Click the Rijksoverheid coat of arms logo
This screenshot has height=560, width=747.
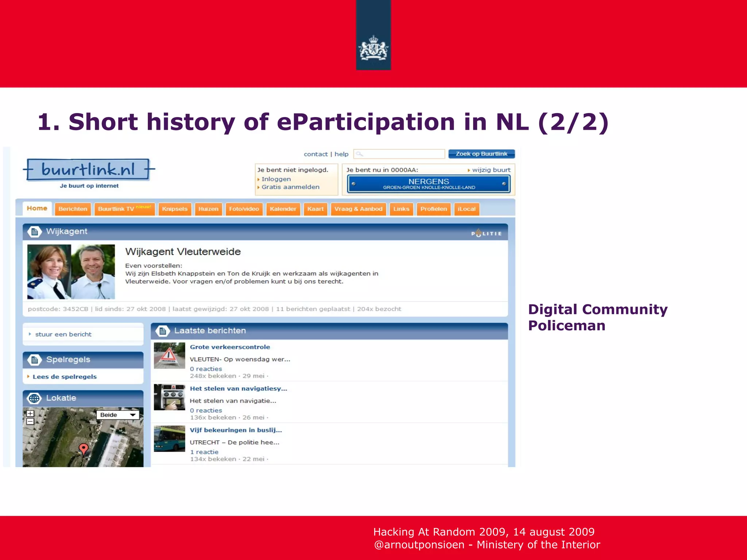[x=373, y=48]
